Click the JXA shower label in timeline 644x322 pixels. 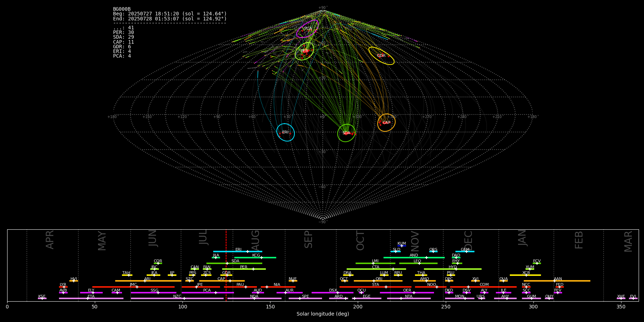click(x=216, y=255)
